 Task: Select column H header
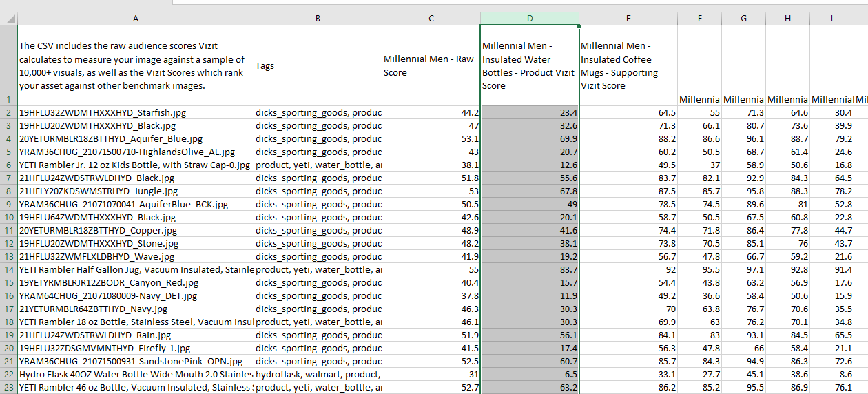coord(787,19)
